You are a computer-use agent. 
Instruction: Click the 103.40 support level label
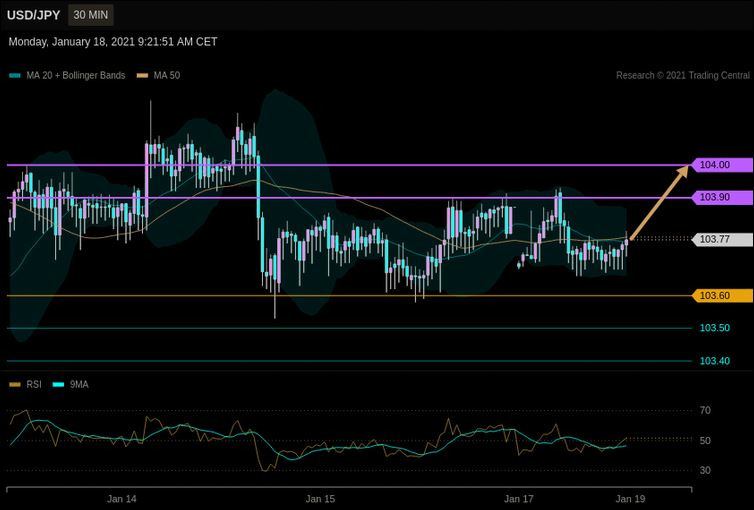tap(715, 361)
